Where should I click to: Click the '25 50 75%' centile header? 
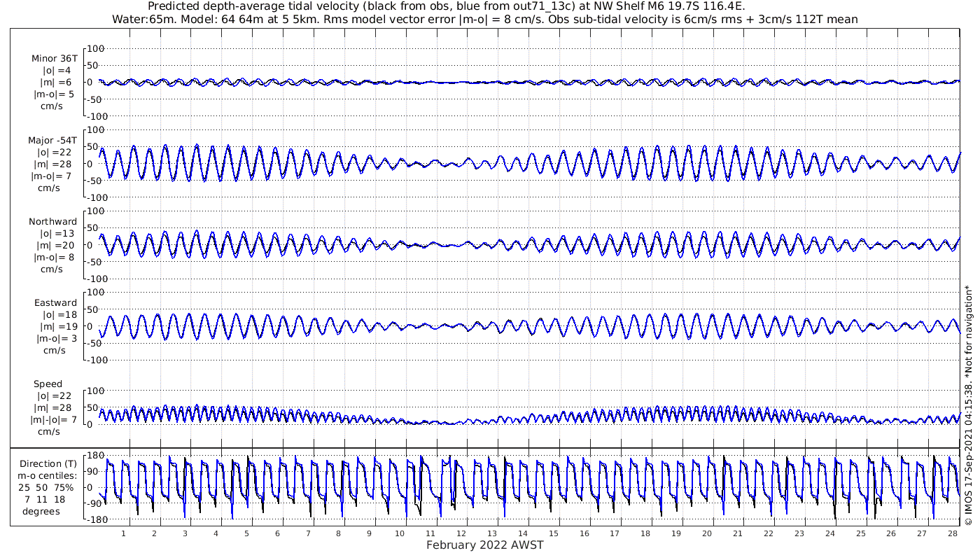45,487
